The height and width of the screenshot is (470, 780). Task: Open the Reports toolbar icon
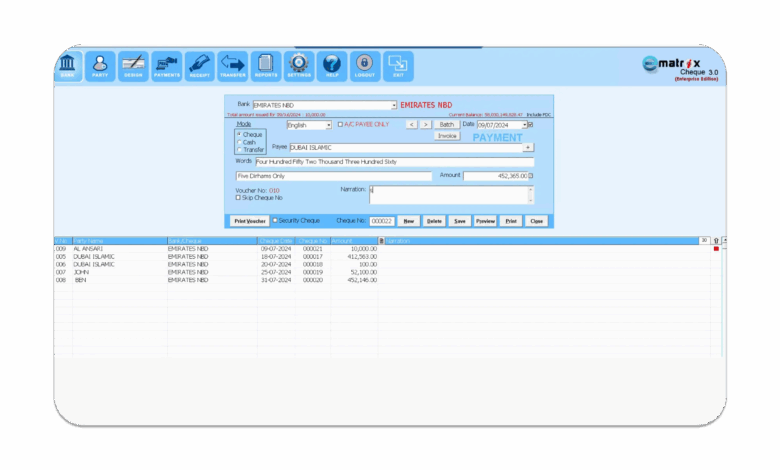pyautogui.click(x=266, y=66)
